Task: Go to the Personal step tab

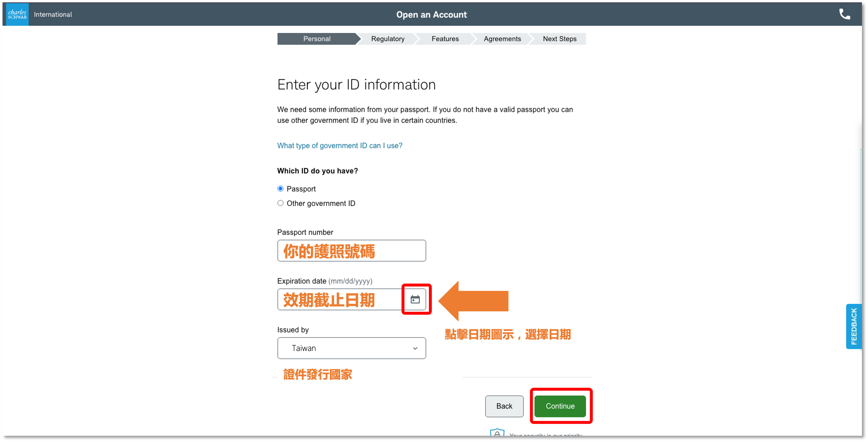Action: click(317, 39)
